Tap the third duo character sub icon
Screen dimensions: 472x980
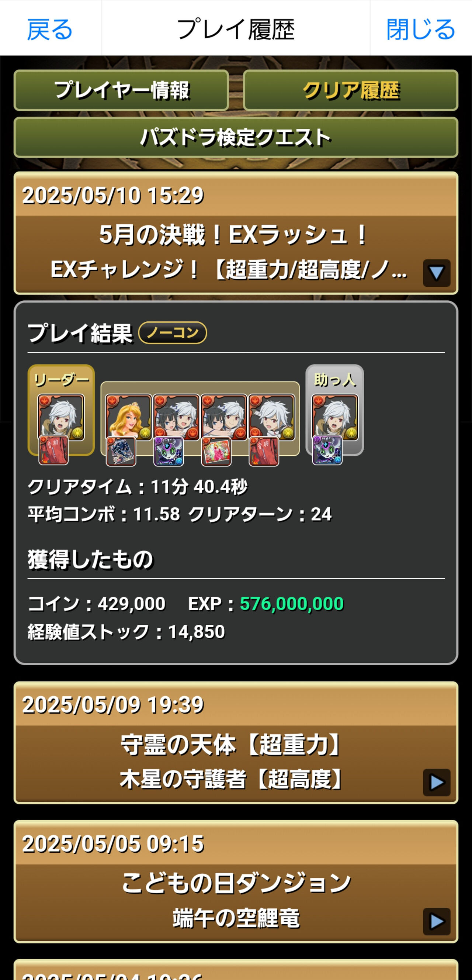[223, 418]
